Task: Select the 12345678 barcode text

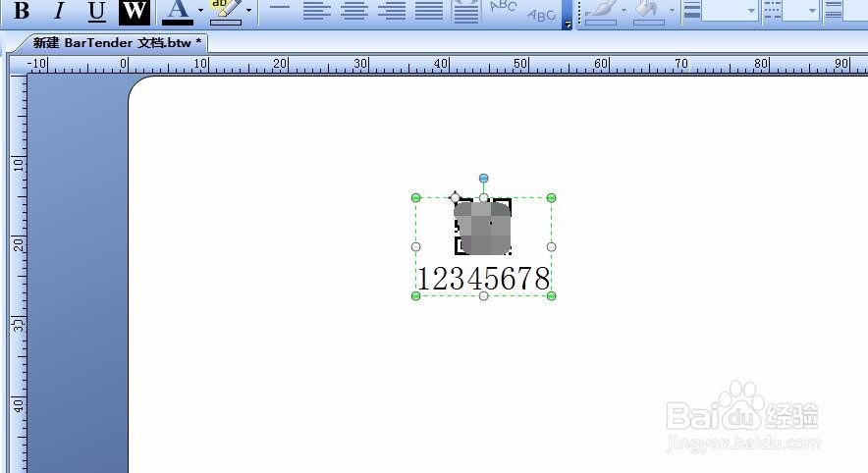Action: (484, 279)
